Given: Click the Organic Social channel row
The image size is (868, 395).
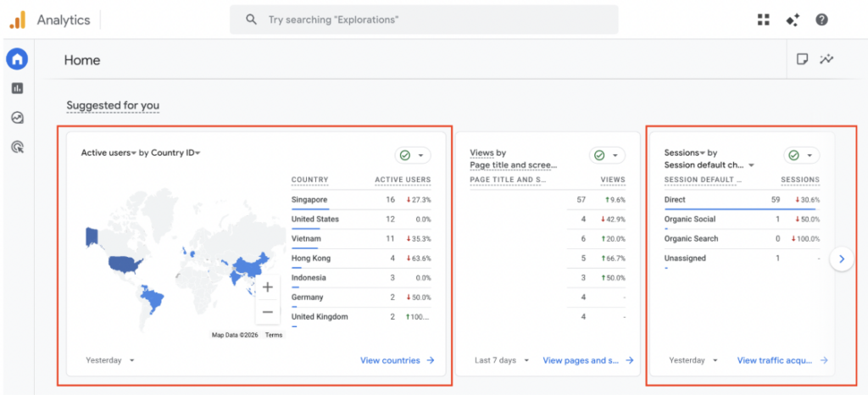Looking at the screenshot, I should (x=742, y=219).
